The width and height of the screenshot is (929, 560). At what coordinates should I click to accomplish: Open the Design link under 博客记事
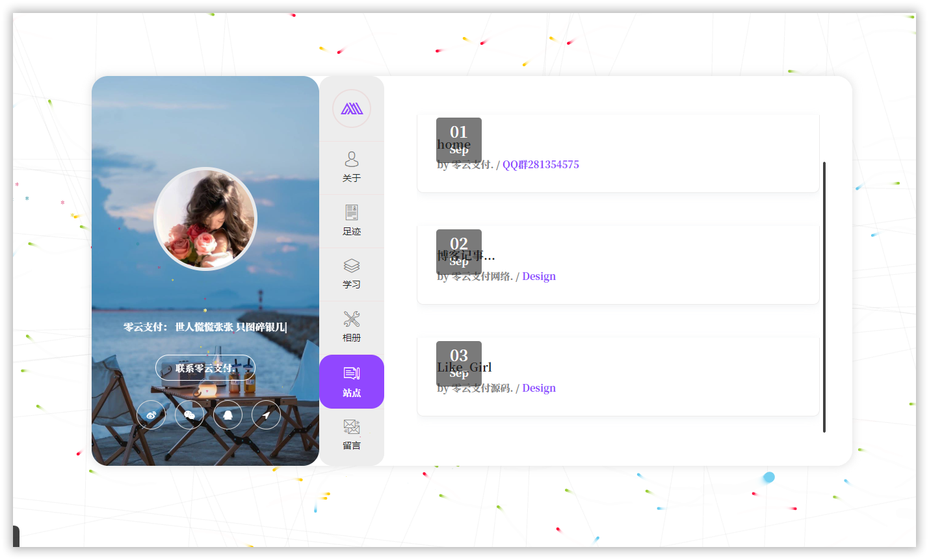coord(539,277)
